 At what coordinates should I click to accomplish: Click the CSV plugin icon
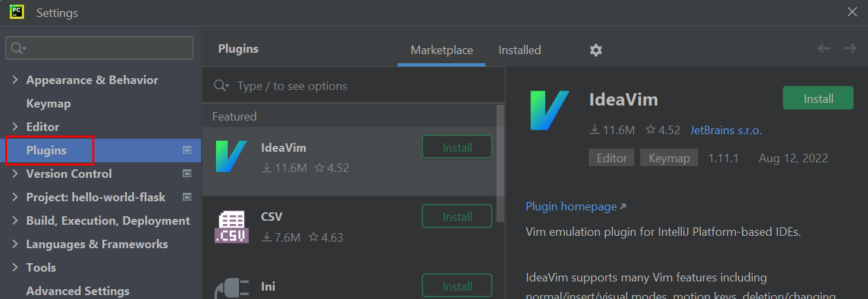tap(231, 227)
